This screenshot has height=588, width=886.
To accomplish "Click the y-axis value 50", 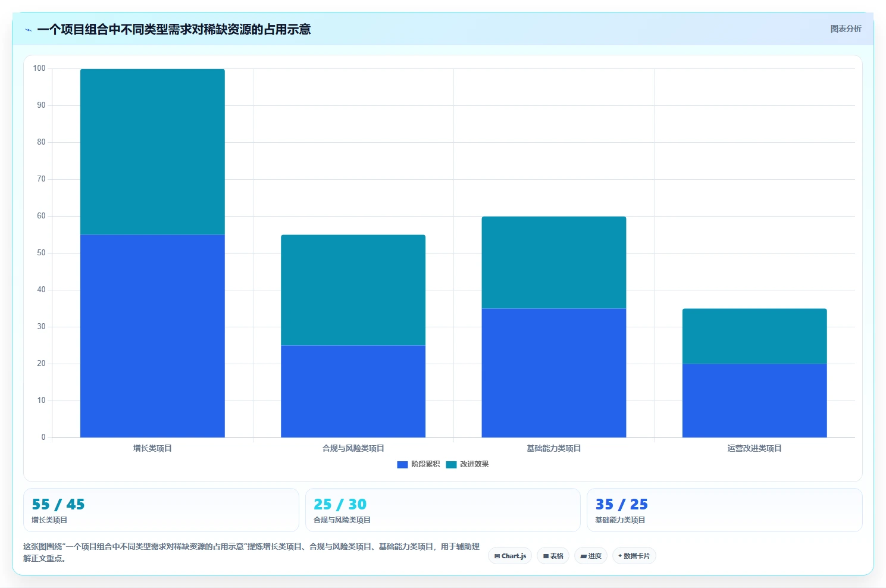I will [x=41, y=253].
